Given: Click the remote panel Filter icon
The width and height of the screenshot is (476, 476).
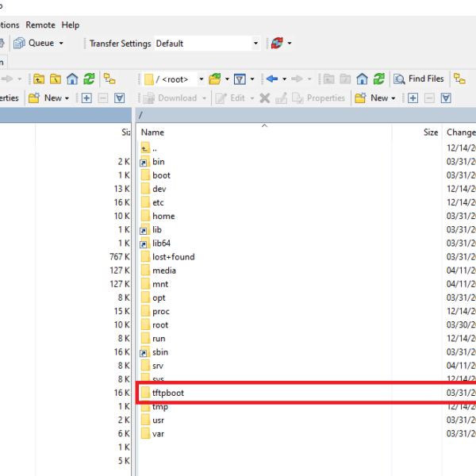Looking at the screenshot, I should pyautogui.click(x=239, y=79).
